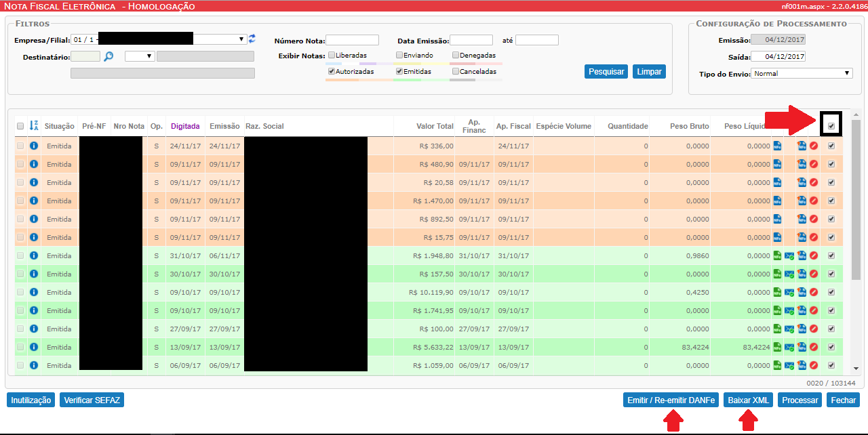Screen dimensions: 868x435
Task: Open info icon for the R$ 336,00 row
Action: pyautogui.click(x=34, y=146)
